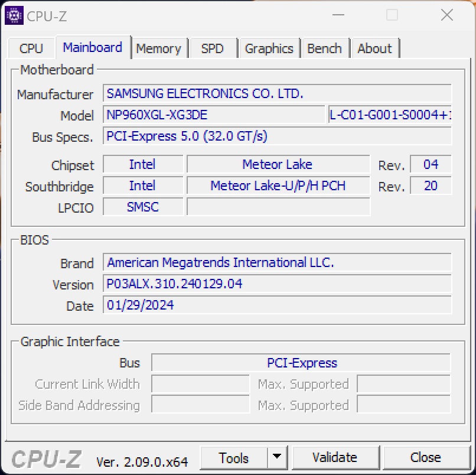Viewport: 476px width, 475px height.
Task: Click the SMSC LPCIO field
Action: [x=143, y=207]
